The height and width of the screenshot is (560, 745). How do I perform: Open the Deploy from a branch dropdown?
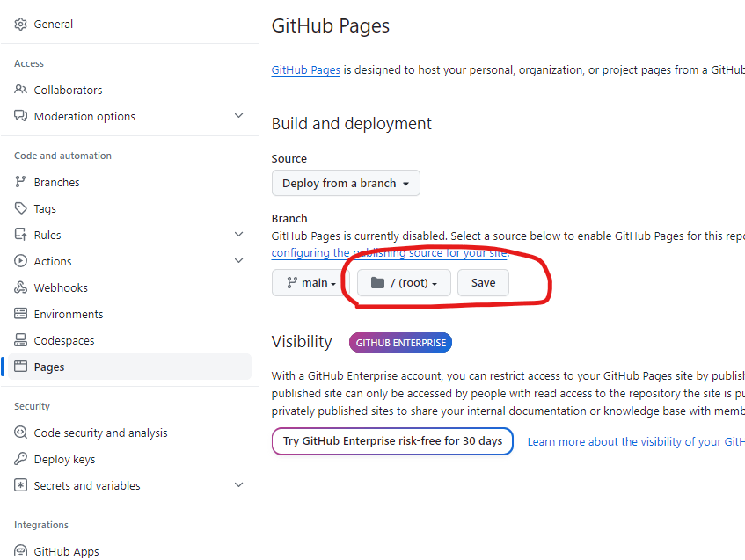(346, 183)
